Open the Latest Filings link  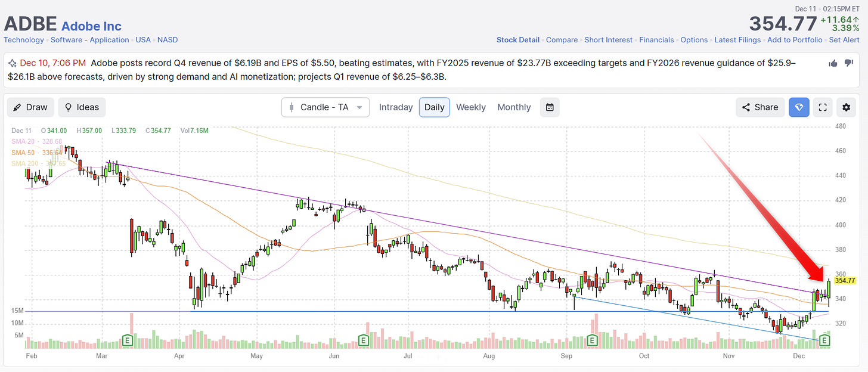click(737, 40)
